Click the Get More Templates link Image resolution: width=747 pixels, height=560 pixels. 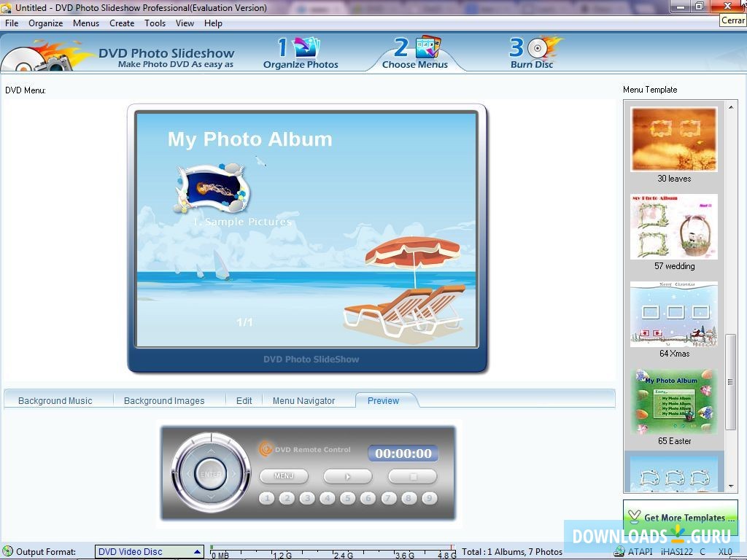click(x=679, y=518)
